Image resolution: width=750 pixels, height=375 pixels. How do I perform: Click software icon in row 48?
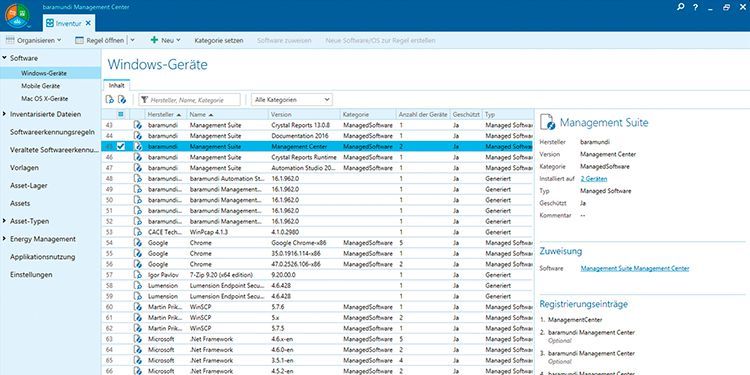coord(138,178)
